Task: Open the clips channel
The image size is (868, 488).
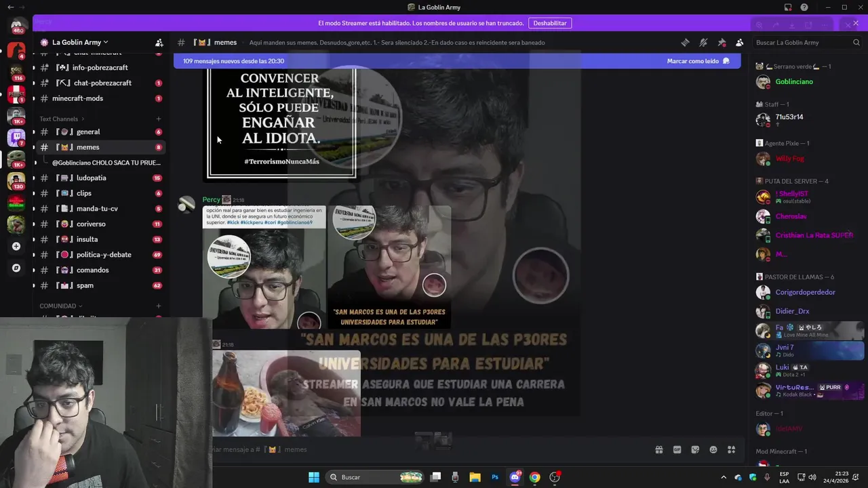Action: 100,193
